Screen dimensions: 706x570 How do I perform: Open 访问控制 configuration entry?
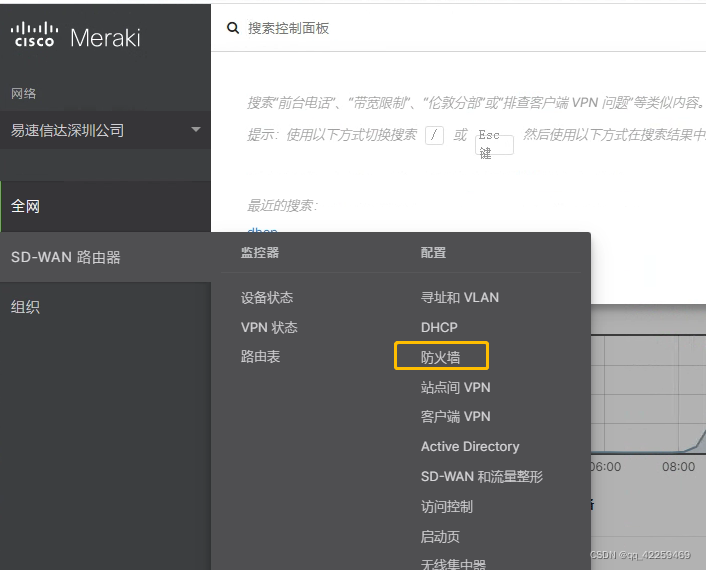447,507
